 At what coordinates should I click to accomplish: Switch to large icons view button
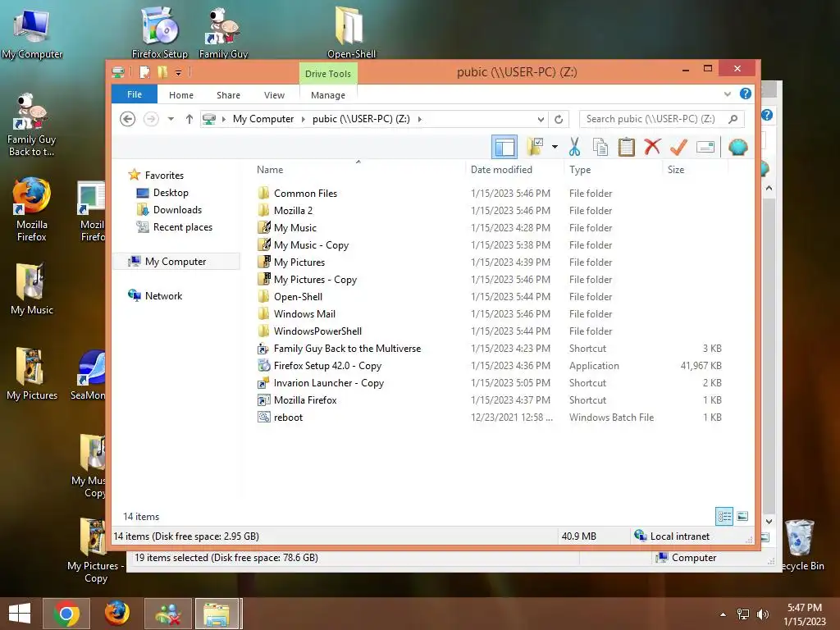click(x=742, y=517)
